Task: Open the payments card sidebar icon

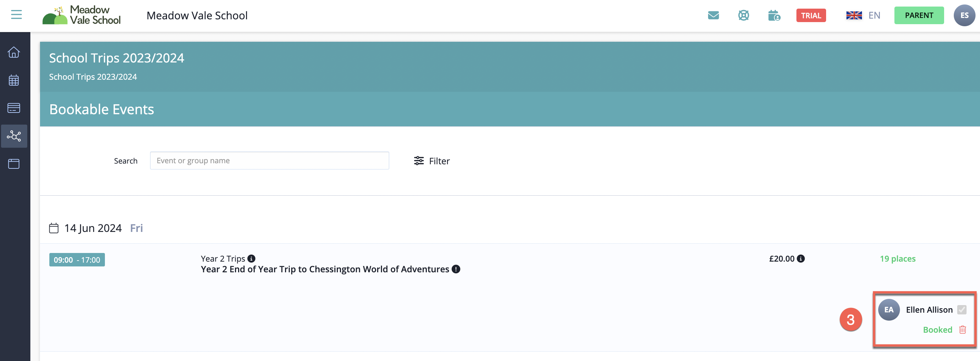Action: click(14, 108)
